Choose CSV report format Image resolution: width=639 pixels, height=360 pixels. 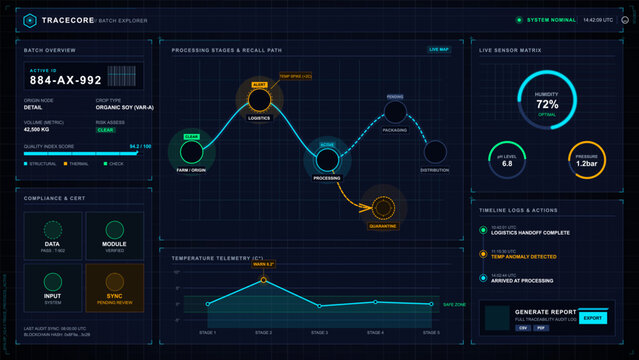click(523, 328)
